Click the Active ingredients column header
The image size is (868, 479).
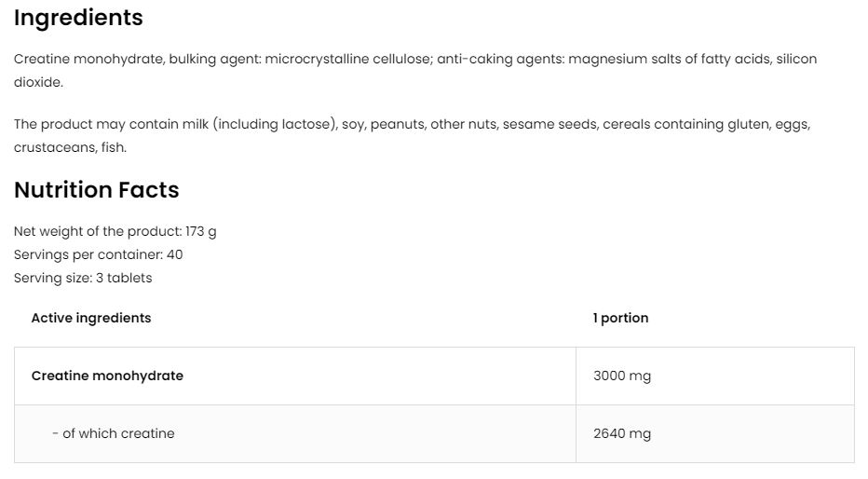(90, 318)
